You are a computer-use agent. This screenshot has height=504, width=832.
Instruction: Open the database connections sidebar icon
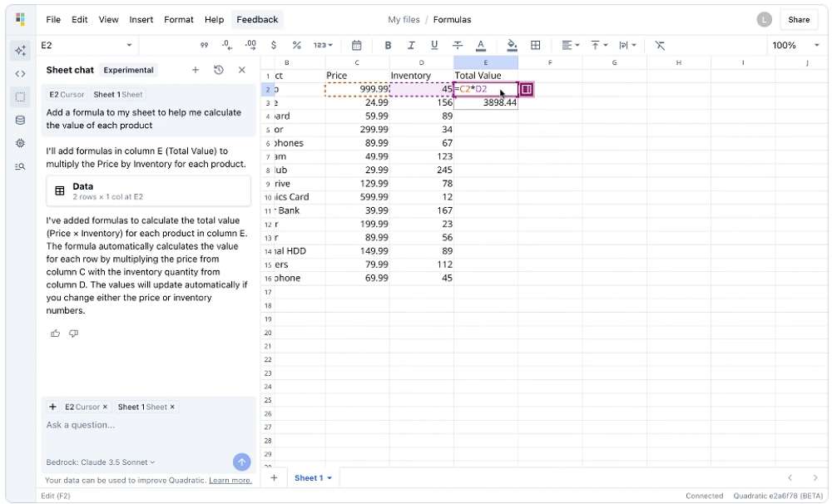point(21,120)
